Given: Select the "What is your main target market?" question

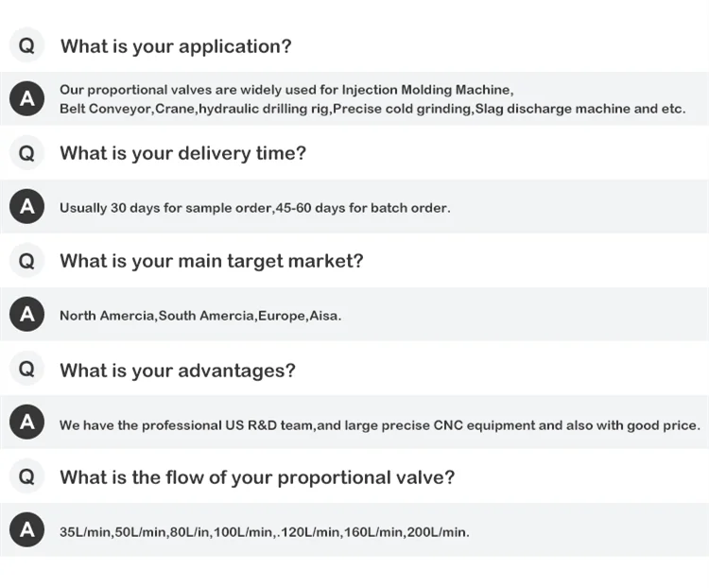Looking at the screenshot, I should click(211, 261).
